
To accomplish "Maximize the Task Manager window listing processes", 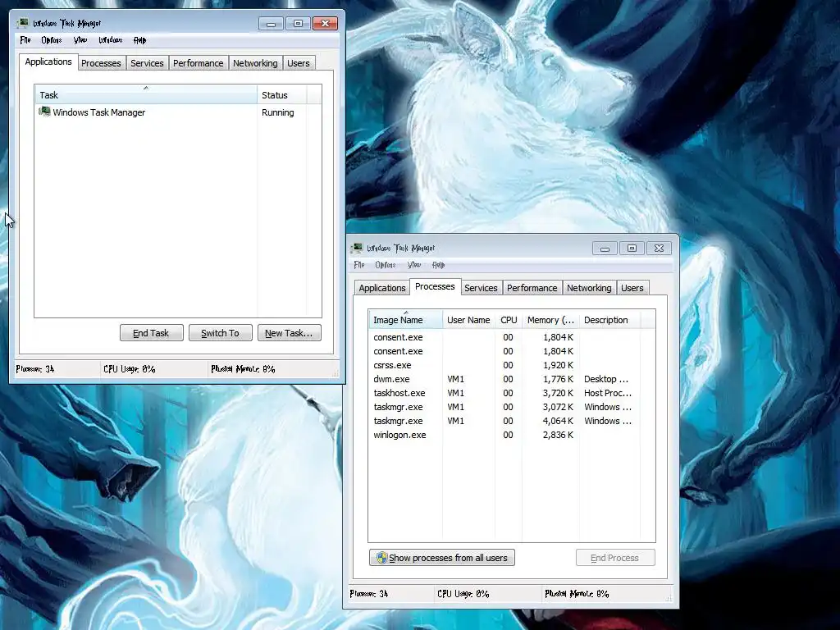I will (x=632, y=248).
